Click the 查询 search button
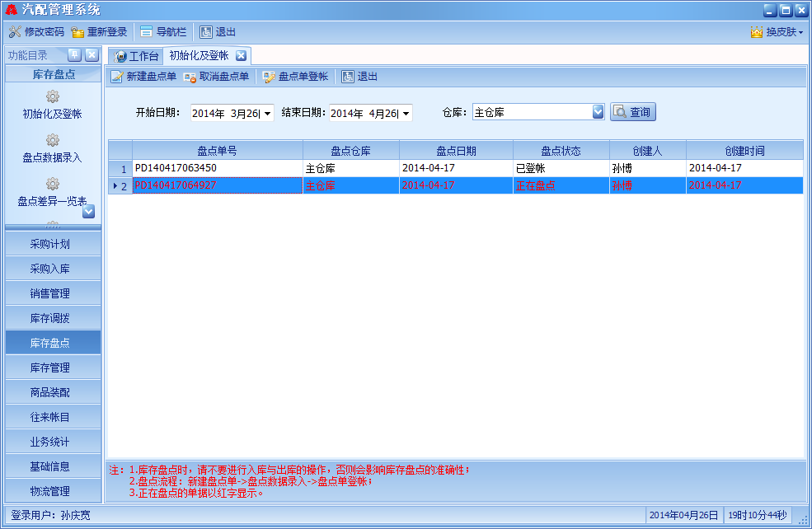812x529 pixels. click(x=632, y=112)
